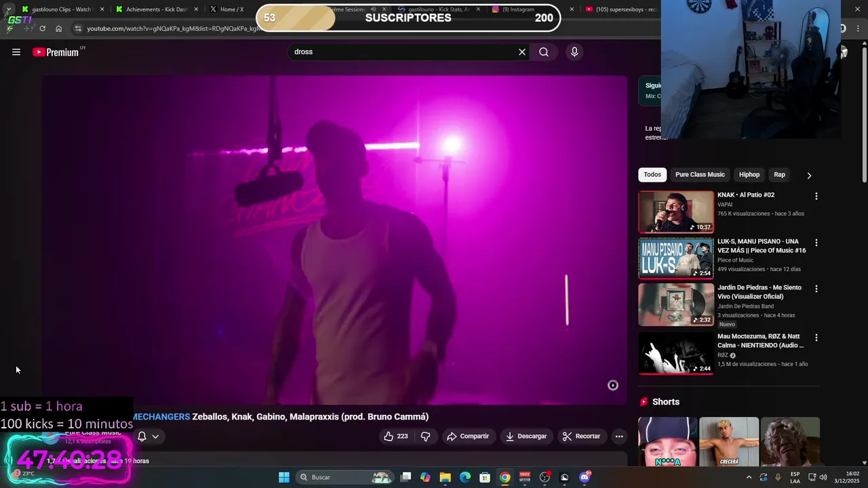The width and height of the screenshot is (868, 488).
Task: Open Microsoft Store from the taskbar
Action: [x=485, y=477]
